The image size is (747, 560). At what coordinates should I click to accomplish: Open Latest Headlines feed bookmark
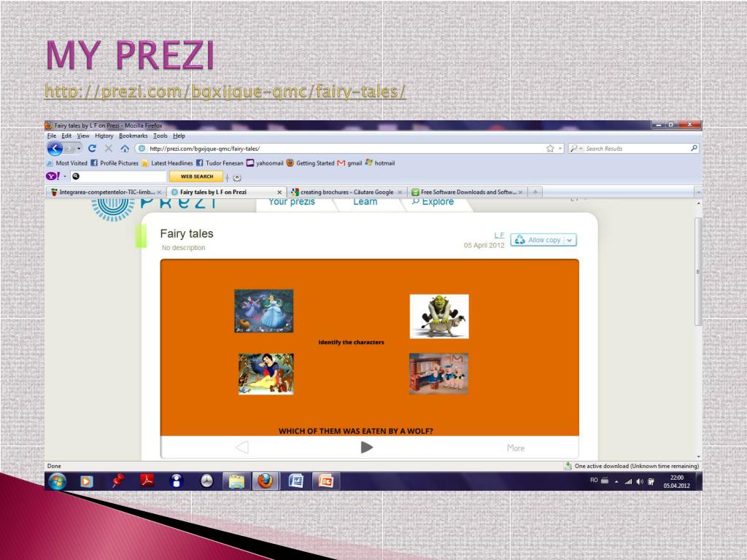167,163
